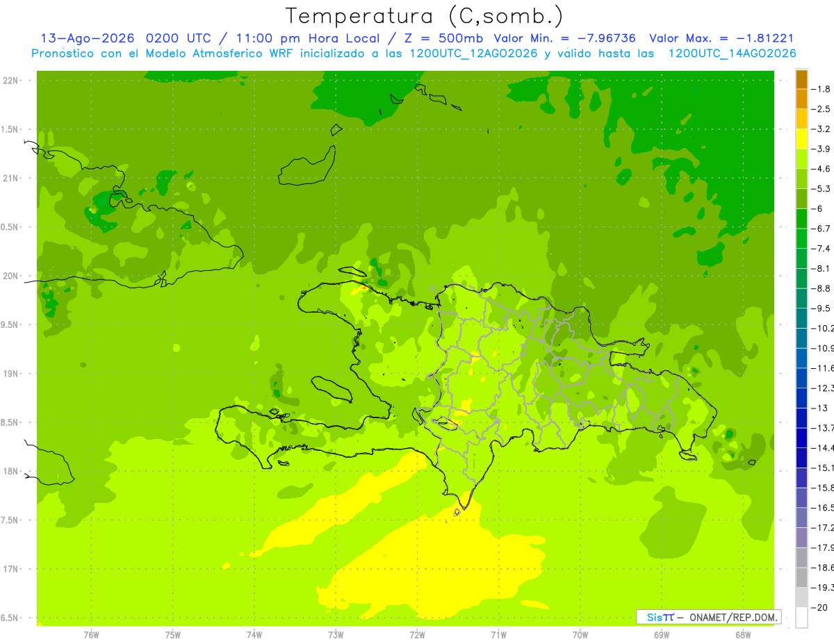Click the '71W' longitude axis label
834x644 pixels.
(x=498, y=635)
